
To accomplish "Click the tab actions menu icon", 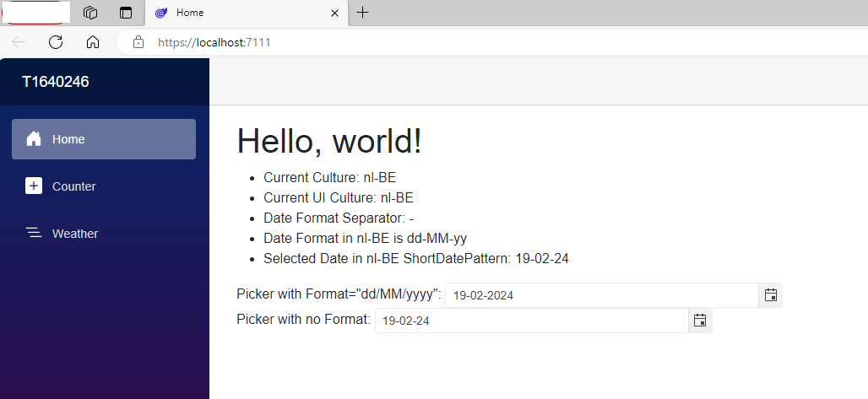I will pyautogui.click(x=126, y=13).
